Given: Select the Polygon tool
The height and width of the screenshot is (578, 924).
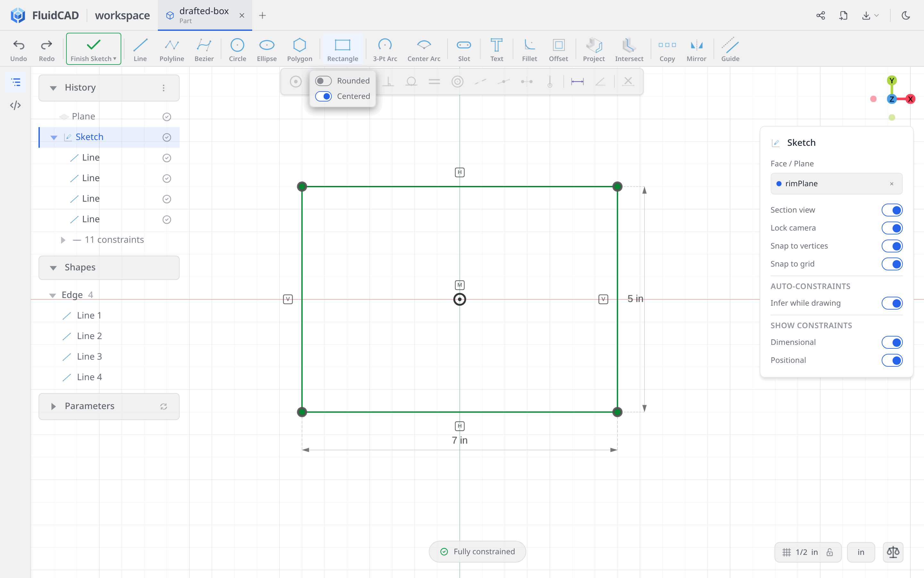Looking at the screenshot, I should [x=300, y=49].
